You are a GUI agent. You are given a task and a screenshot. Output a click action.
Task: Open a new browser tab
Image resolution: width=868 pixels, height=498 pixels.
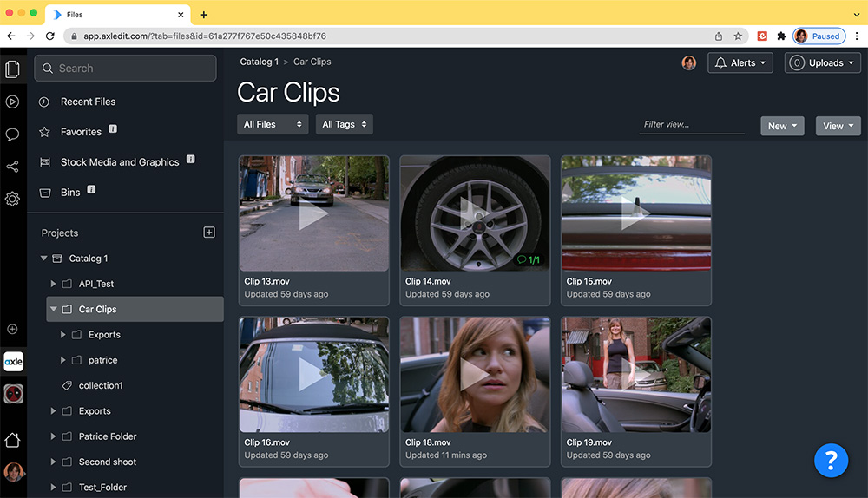[x=204, y=15]
